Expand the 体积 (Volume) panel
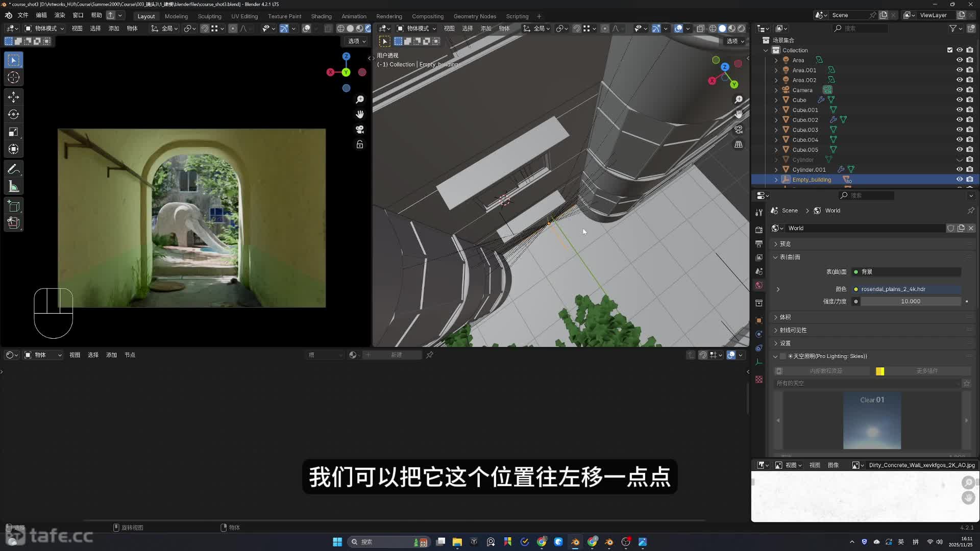The height and width of the screenshot is (551, 980). tap(785, 317)
